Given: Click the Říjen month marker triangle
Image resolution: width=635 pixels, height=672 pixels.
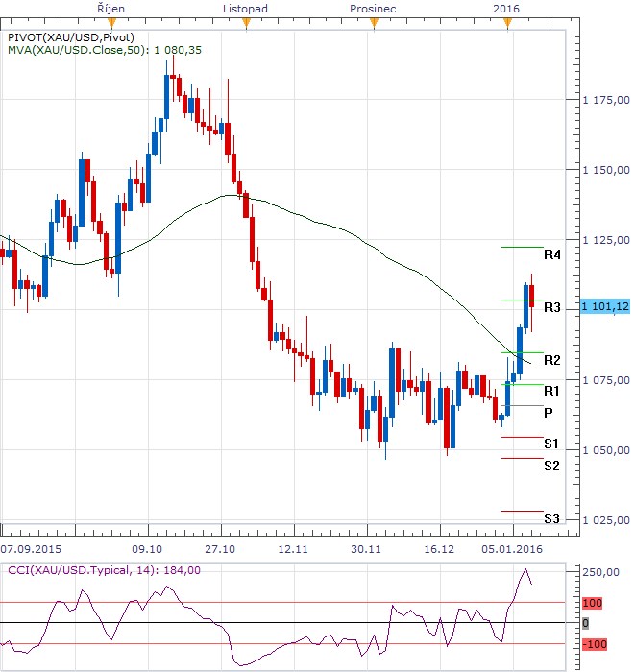Looking at the screenshot, I should (x=111, y=23).
